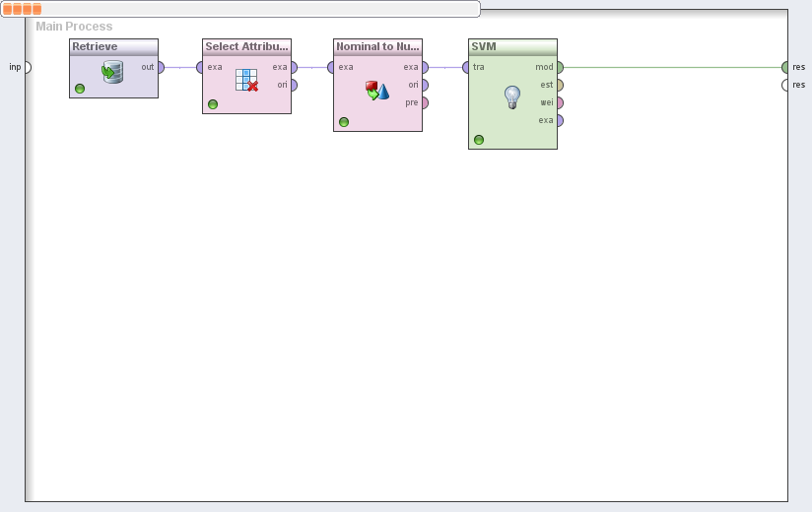Click the Retrieve 'out' output port
This screenshot has width=812, height=512.
coord(161,67)
